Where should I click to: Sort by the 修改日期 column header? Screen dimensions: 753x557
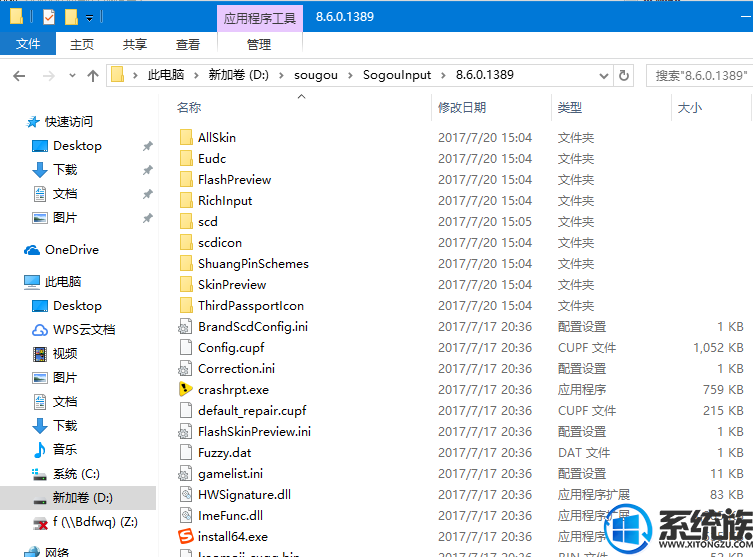[462, 108]
